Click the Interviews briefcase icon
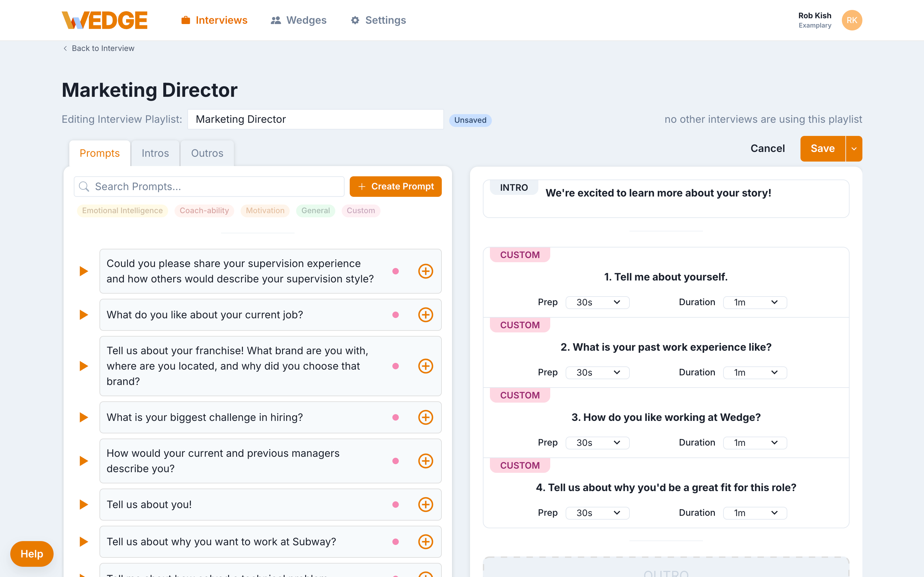924x577 pixels. click(185, 20)
